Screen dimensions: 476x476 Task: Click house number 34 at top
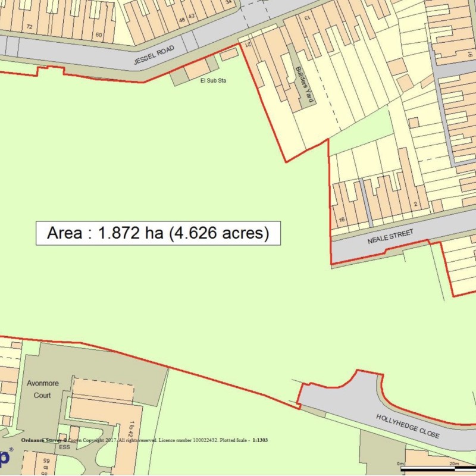point(228,2)
